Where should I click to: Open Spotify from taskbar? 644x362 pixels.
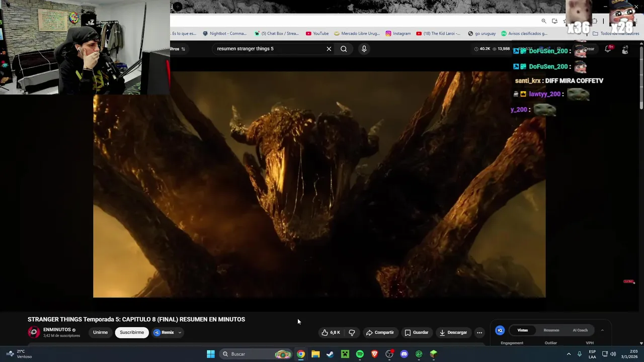point(360,354)
